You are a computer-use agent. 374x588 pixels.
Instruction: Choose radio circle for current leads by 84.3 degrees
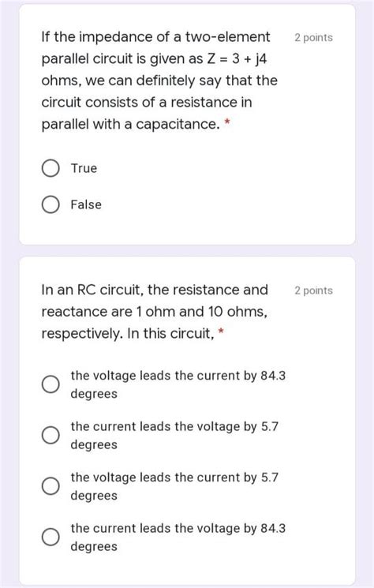coord(50,537)
